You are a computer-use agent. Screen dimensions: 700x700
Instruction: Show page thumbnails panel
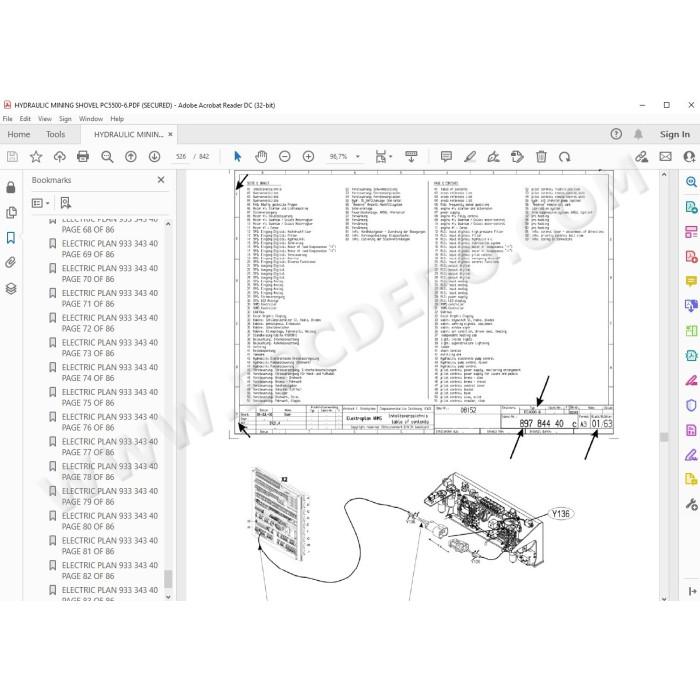pyautogui.click(x=11, y=212)
